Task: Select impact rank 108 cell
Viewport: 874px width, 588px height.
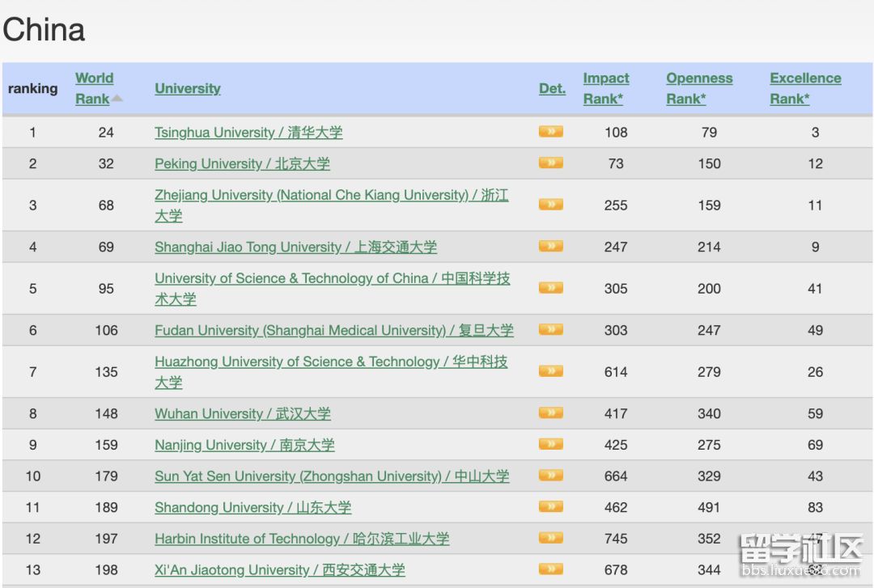Action: [x=616, y=133]
